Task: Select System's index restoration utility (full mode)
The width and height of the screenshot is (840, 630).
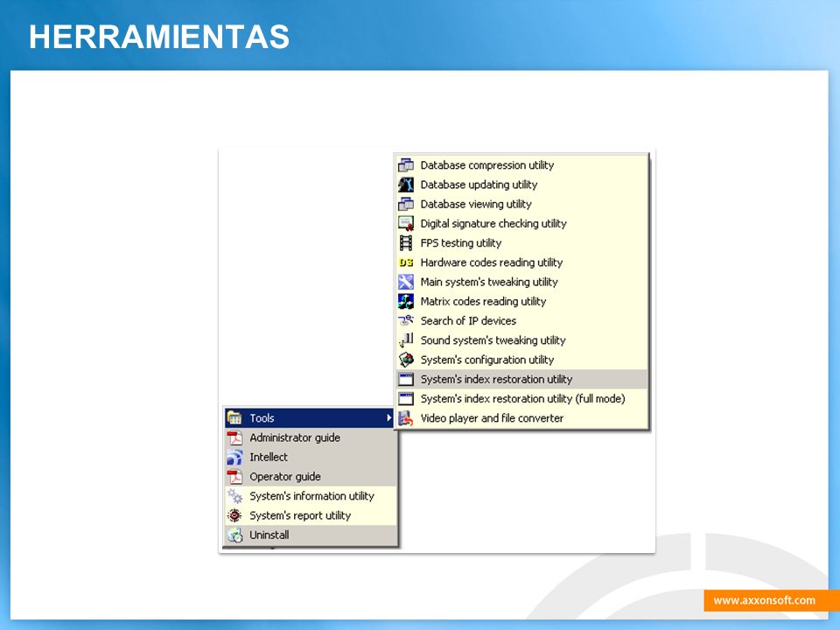Action: (521, 399)
